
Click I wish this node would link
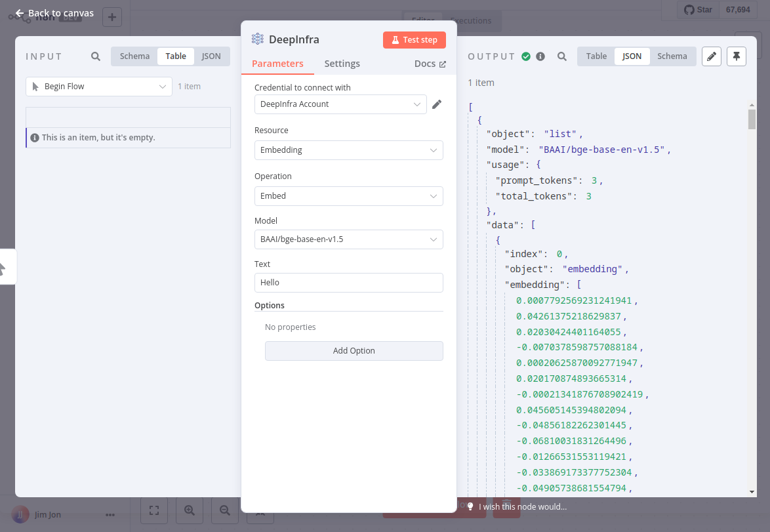523,506
